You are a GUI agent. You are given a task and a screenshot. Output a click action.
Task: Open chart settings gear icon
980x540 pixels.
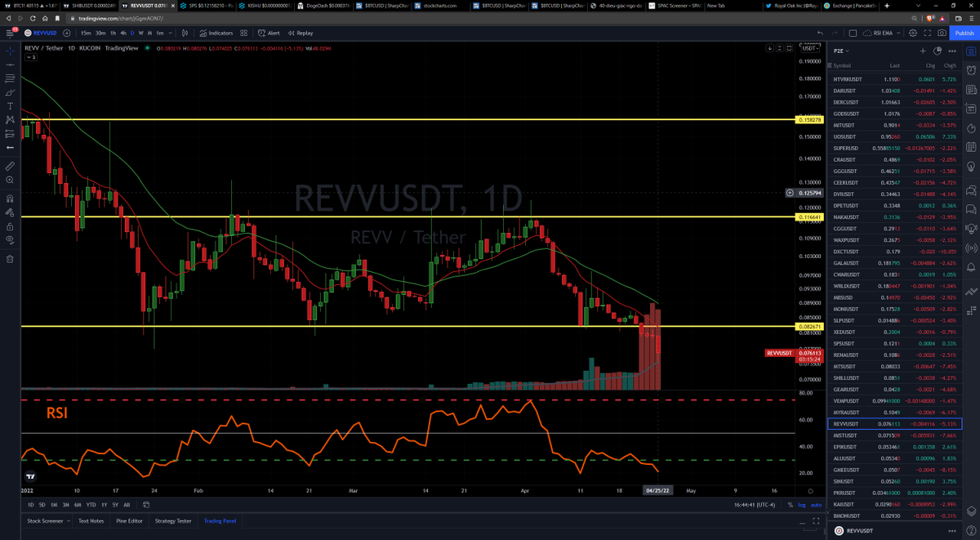(913, 33)
